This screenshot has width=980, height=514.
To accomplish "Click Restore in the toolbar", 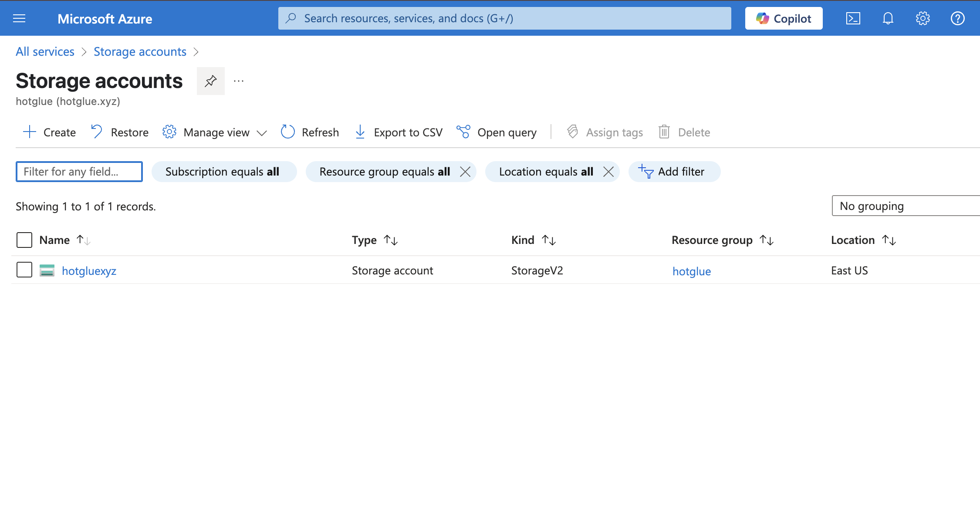I will click(x=120, y=132).
